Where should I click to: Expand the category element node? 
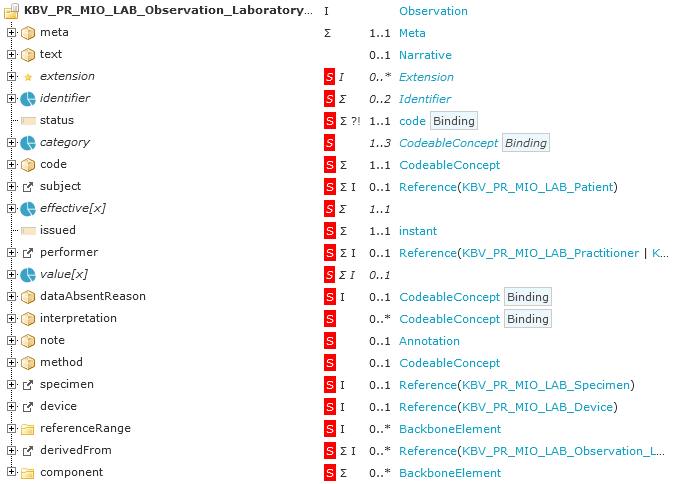pos(11,143)
